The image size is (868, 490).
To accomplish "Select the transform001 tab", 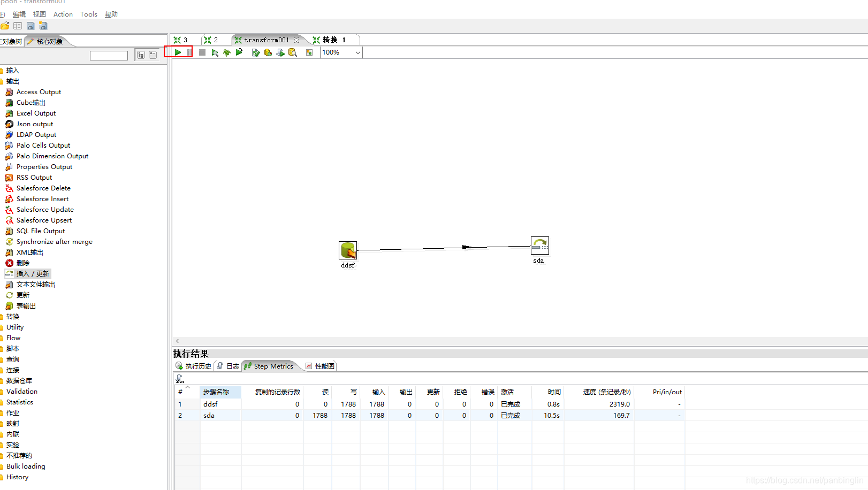I will (267, 40).
